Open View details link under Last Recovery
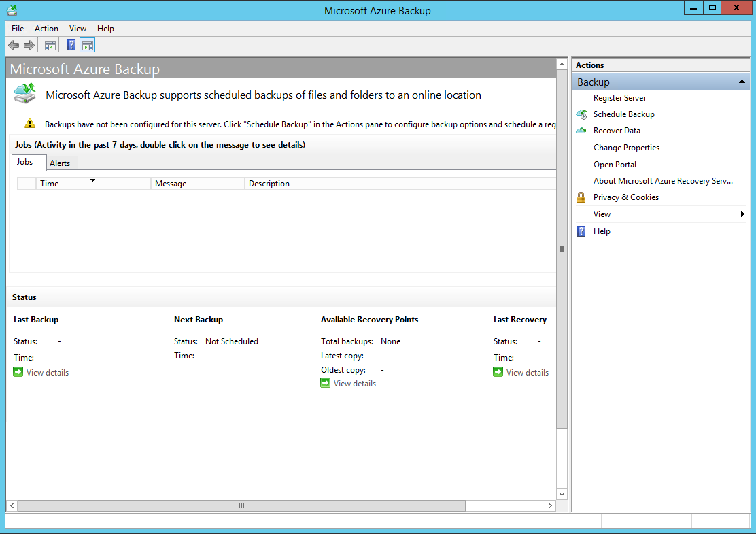 (x=528, y=372)
